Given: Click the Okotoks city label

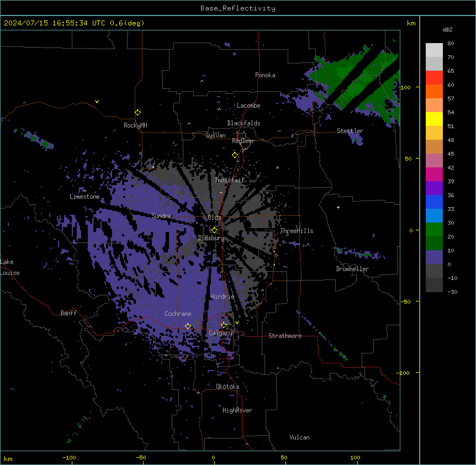Looking at the screenshot, I should pyautogui.click(x=228, y=387).
